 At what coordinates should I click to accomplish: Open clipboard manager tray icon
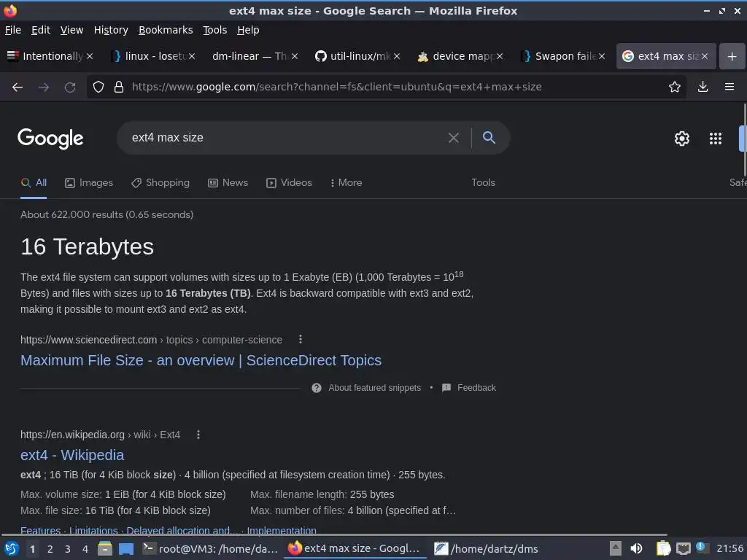click(663, 548)
